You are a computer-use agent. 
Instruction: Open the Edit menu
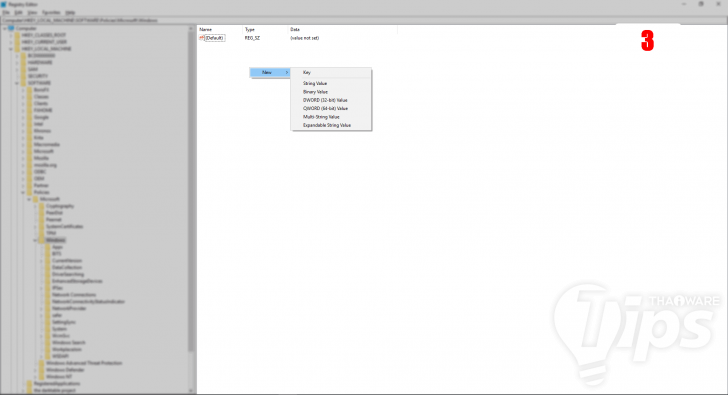[18, 13]
